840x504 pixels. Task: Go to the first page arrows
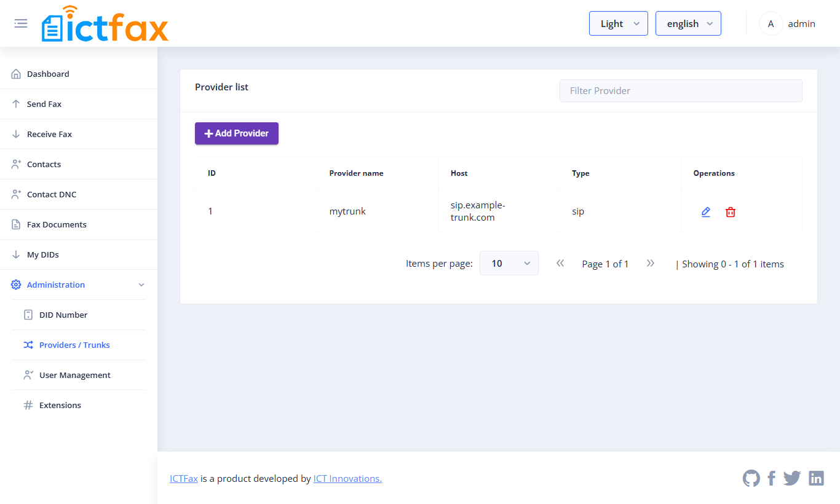click(x=560, y=263)
